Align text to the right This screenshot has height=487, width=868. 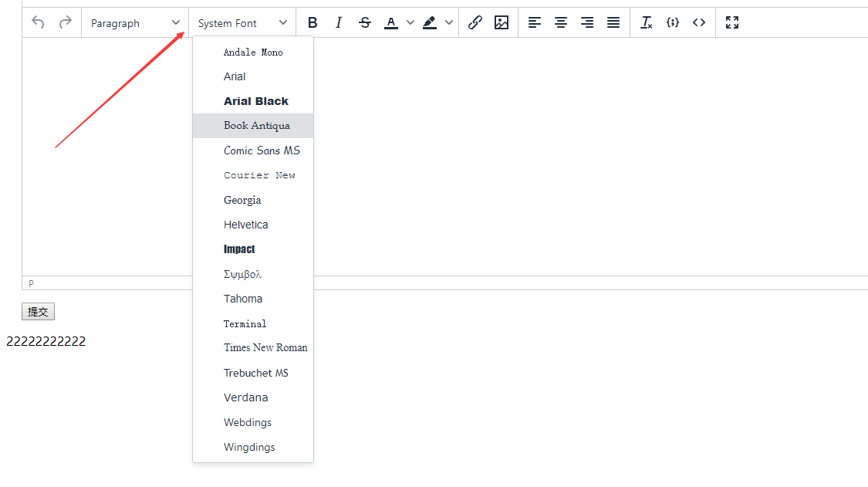587,22
